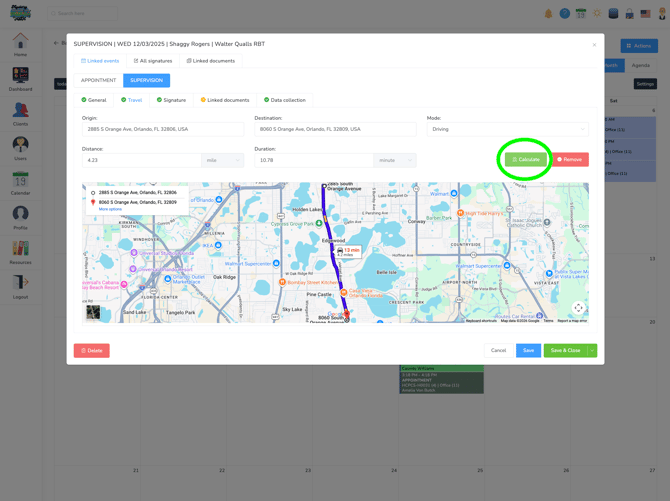The height and width of the screenshot is (501, 670).
Task: Click the Actions button behind dialog
Action: (639, 46)
